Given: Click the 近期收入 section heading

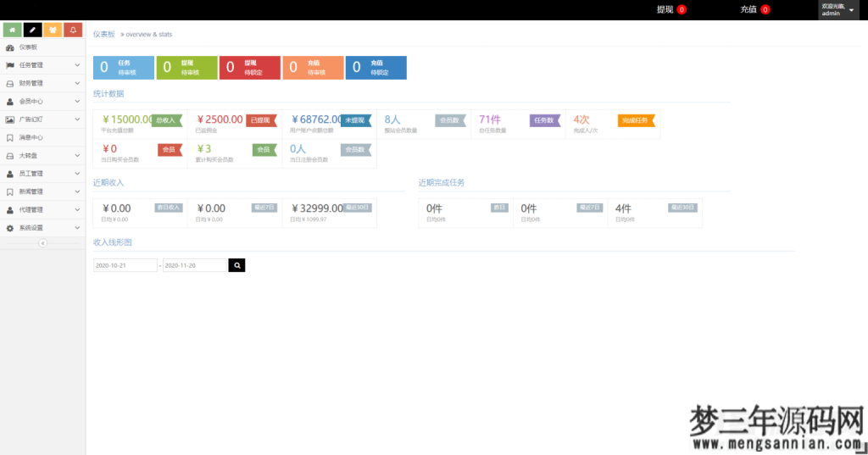Looking at the screenshot, I should [108, 183].
